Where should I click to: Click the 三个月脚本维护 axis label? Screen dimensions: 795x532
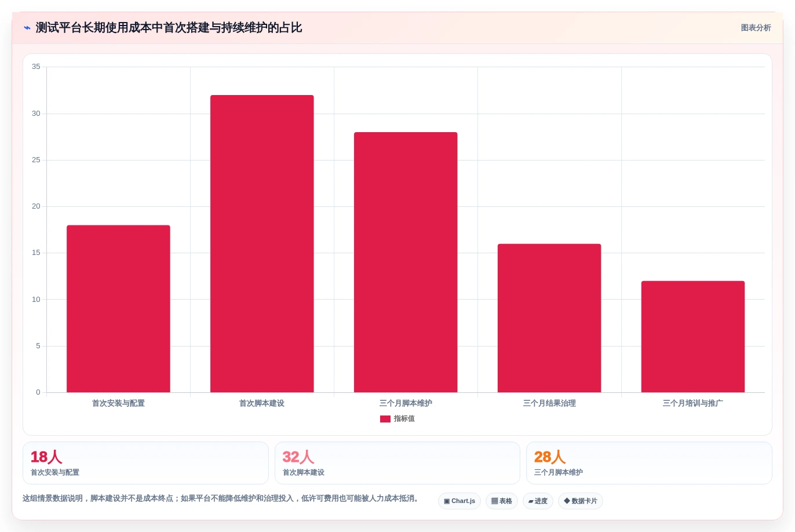pyautogui.click(x=406, y=403)
